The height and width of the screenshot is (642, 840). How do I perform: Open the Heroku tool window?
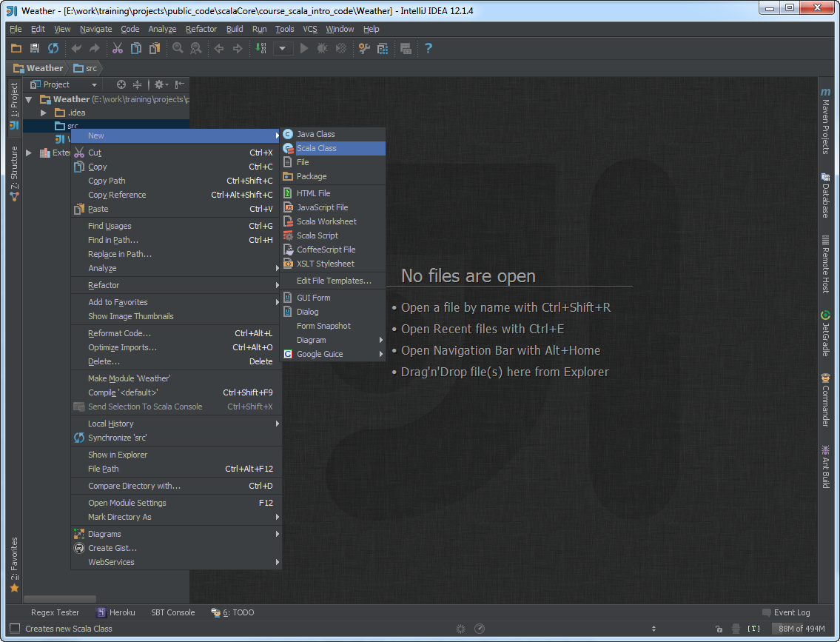(x=115, y=612)
